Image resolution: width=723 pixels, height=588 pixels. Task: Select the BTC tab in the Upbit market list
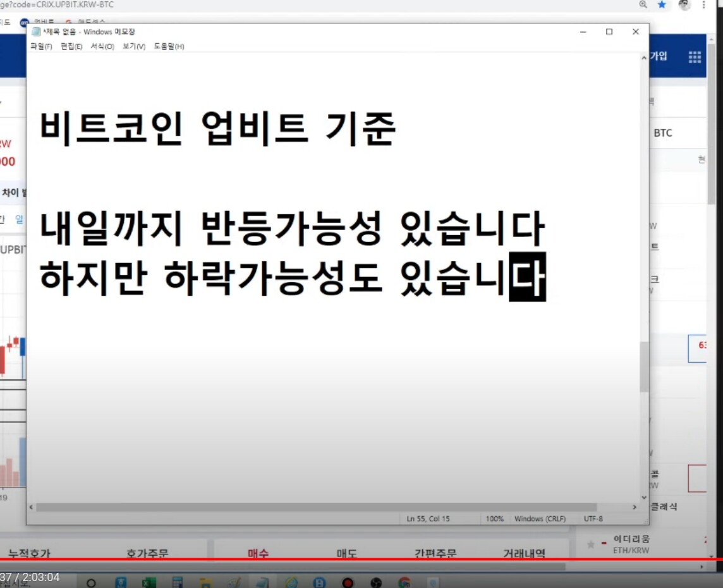663,133
